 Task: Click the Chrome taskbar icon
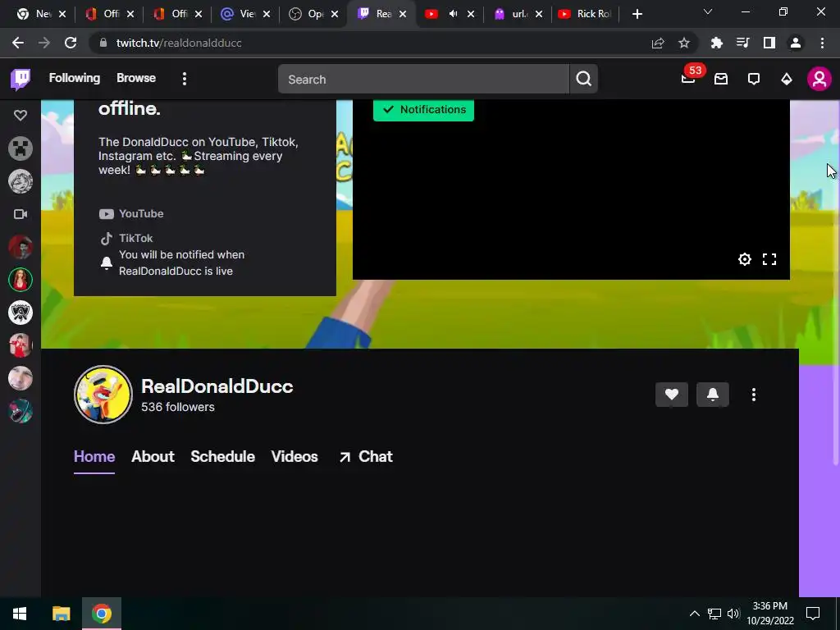click(x=101, y=614)
